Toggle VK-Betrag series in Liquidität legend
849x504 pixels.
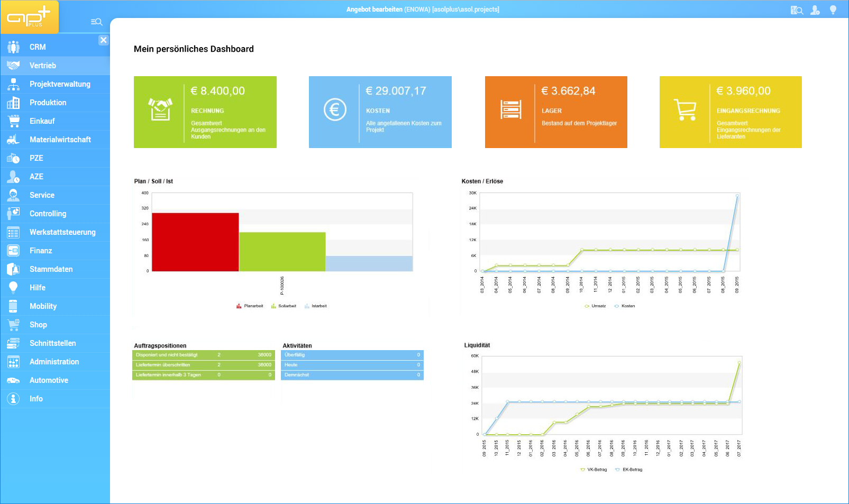click(x=594, y=470)
